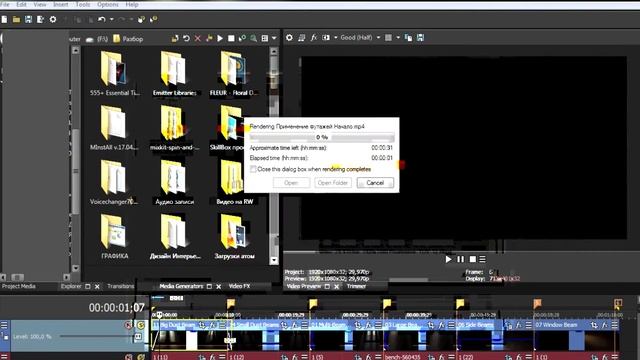Stop the video preview playback
The width and height of the screenshot is (640, 360).
point(473,259)
